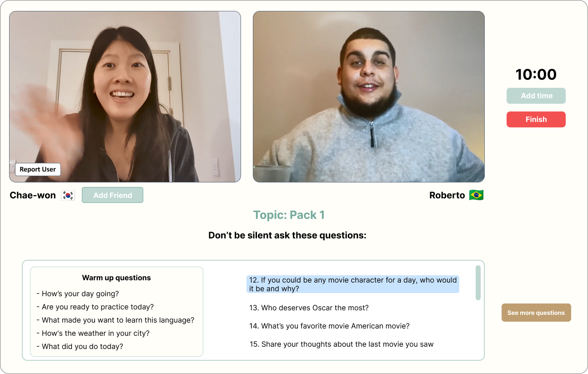
Task: Select question 14 about favorite American movie
Action: pos(329,326)
